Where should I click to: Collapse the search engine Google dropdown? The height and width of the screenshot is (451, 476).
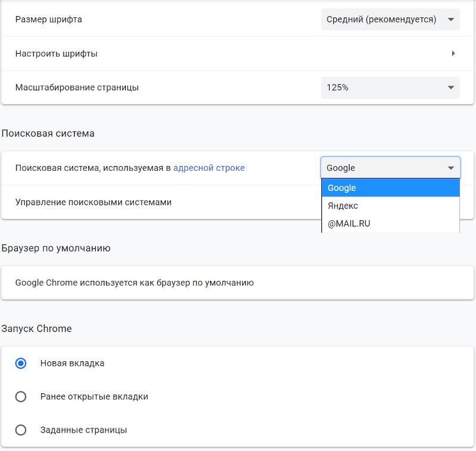coord(390,168)
